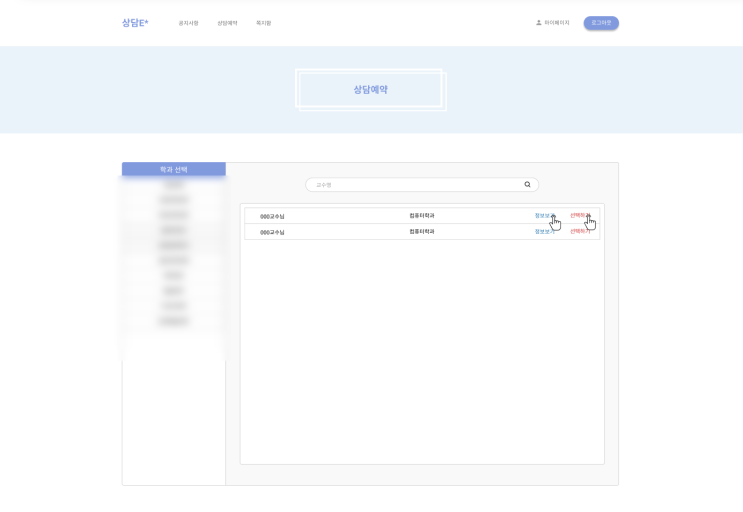This screenshot has width=743, height=512.
Task: Select 000교수님 name in the first row
Action: [272, 216]
